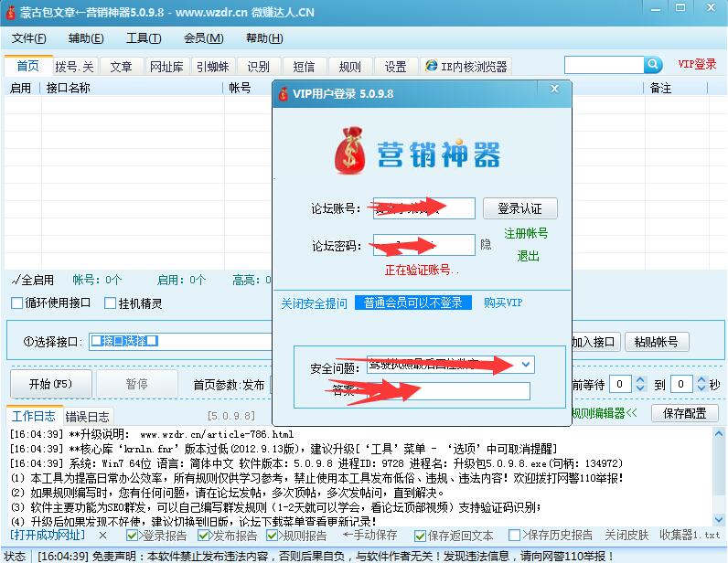Click the [打开成功网址] link

point(48,536)
